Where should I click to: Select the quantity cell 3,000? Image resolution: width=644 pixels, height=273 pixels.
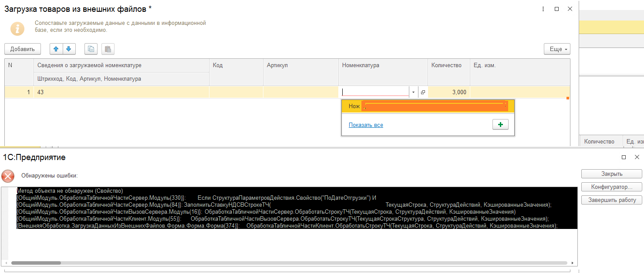click(449, 92)
